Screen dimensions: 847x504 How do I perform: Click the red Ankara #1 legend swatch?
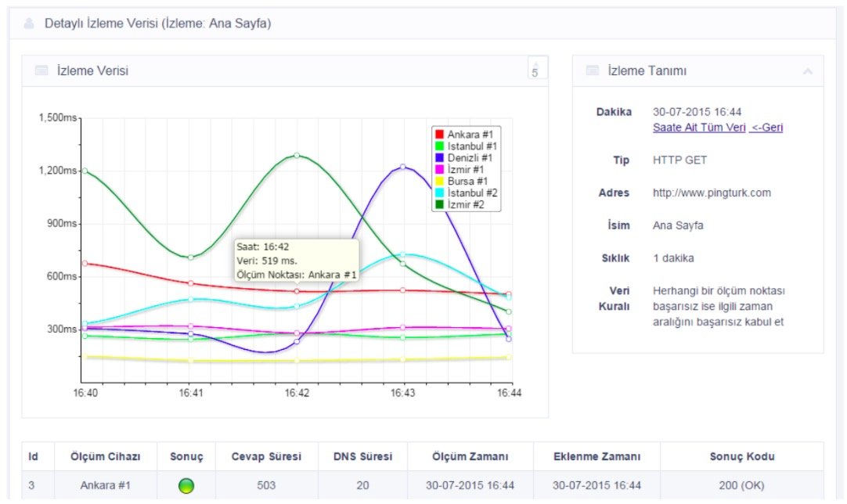pyautogui.click(x=440, y=135)
